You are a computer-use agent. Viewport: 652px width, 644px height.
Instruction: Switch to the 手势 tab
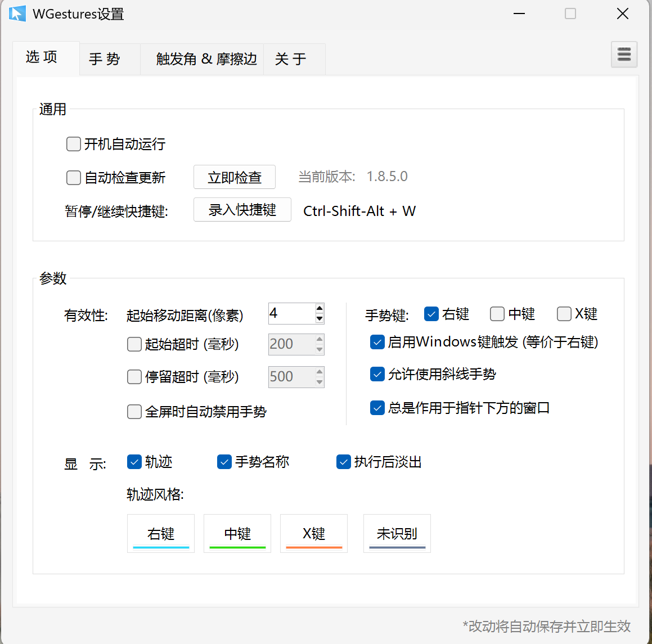coord(110,59)
